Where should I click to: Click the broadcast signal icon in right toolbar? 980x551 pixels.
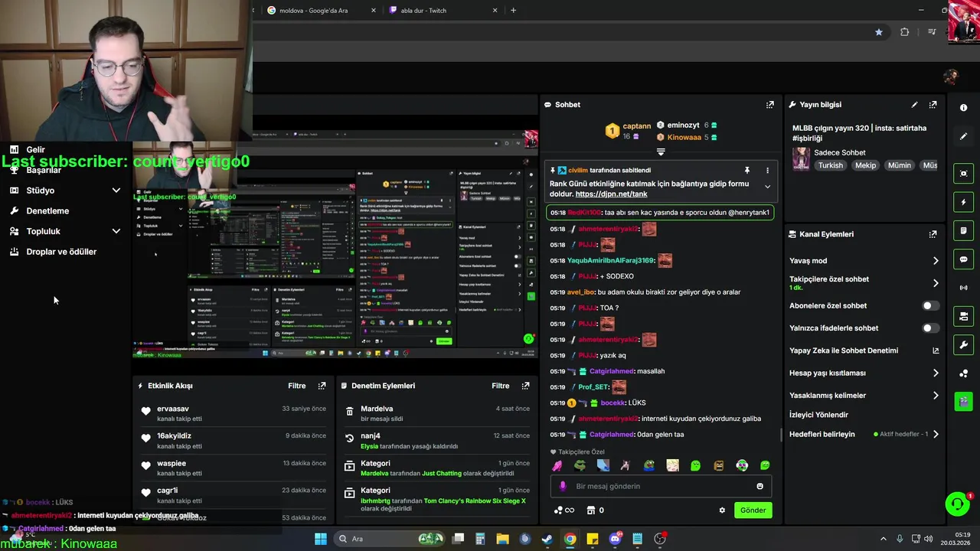(963, 288)
